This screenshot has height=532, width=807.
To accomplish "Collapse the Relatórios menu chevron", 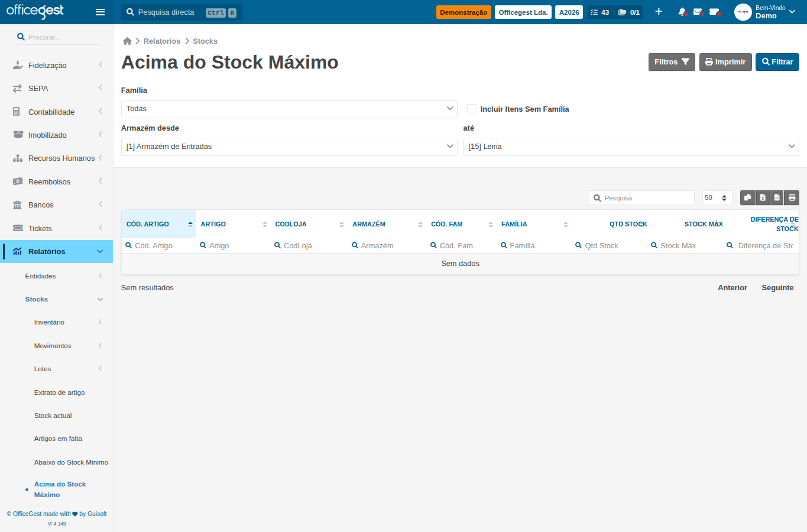I will click(x=100, y=251).
